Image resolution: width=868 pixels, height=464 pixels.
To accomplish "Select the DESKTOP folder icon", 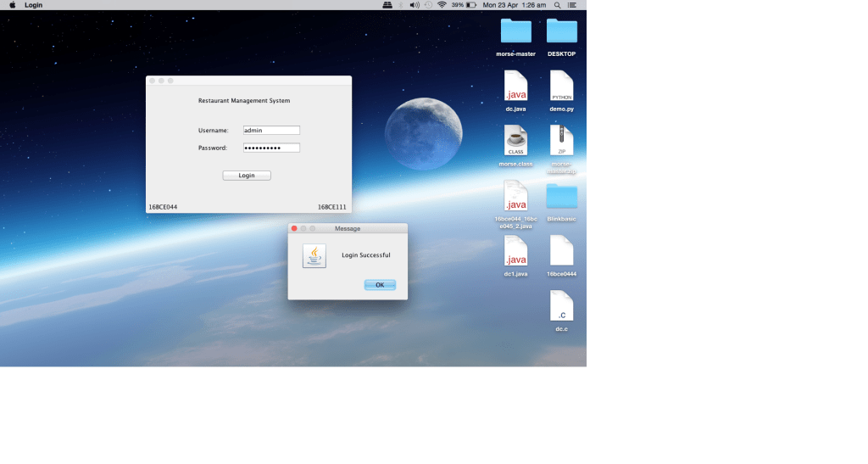I will (x=561, y=31).
